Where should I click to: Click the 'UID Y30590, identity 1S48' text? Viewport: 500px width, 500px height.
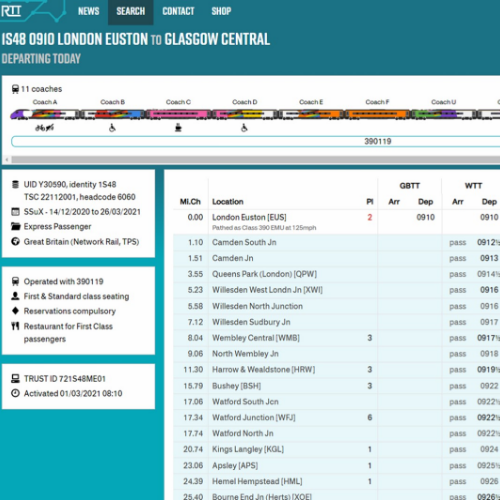(70, 185)
